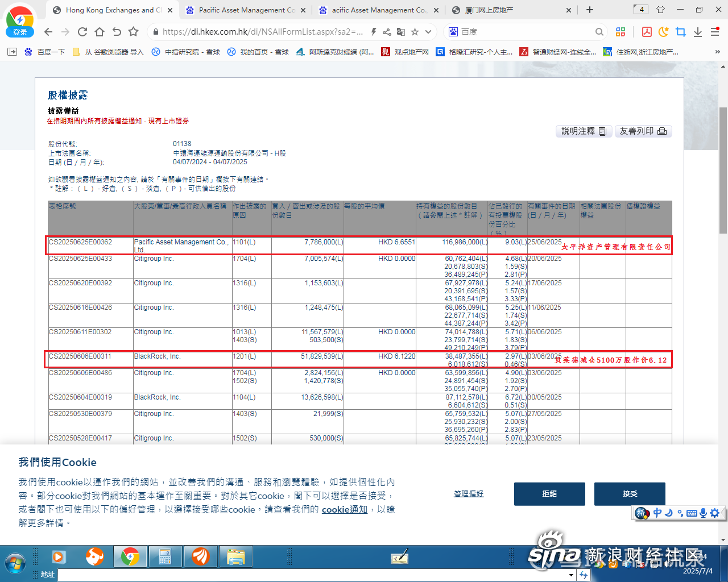Toggle the bookmarks sidebar panel icon
Image resolution: width=728 pixels, height=582 pixels.
click(12, 52)
